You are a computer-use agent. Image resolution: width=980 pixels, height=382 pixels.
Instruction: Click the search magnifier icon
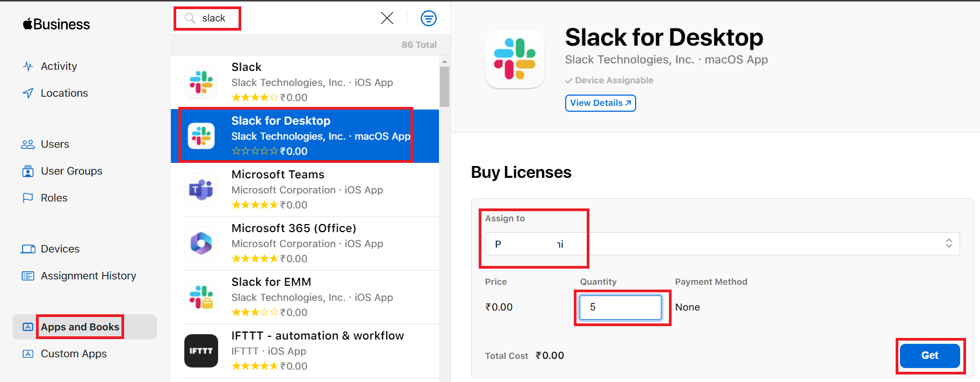[190, 18]
